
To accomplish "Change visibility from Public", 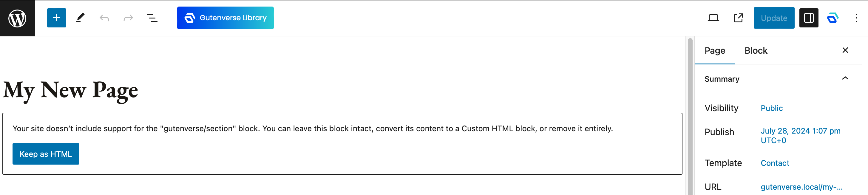I will (771, 109).
